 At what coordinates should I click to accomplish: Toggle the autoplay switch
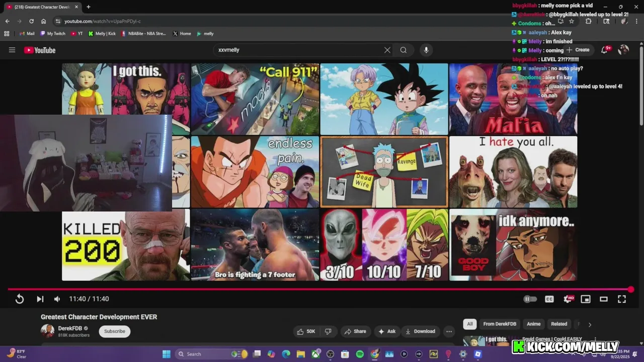tap(530, 299)
